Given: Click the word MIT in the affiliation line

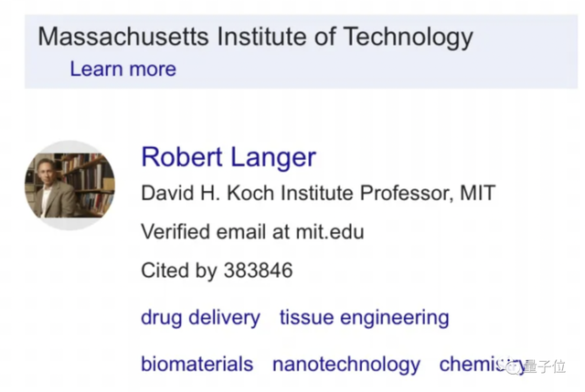Looking at the screenshot, I should [475, 193].
